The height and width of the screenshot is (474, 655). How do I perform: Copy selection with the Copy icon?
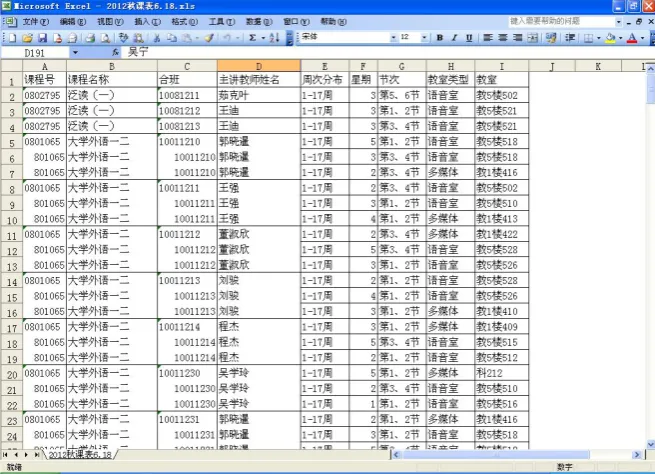click(171, 38)
